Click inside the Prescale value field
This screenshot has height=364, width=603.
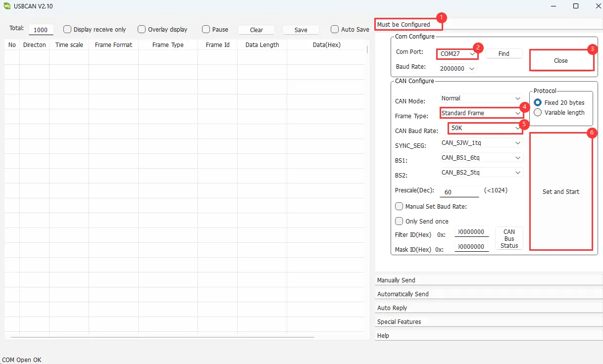click(458, 191)
